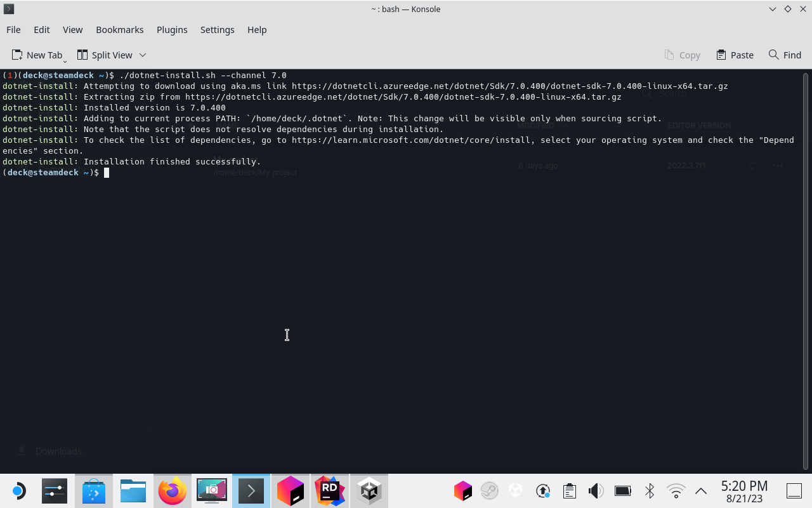812x508 pixels.
Task: Open the clipboard tray icon
Action: 569,491
